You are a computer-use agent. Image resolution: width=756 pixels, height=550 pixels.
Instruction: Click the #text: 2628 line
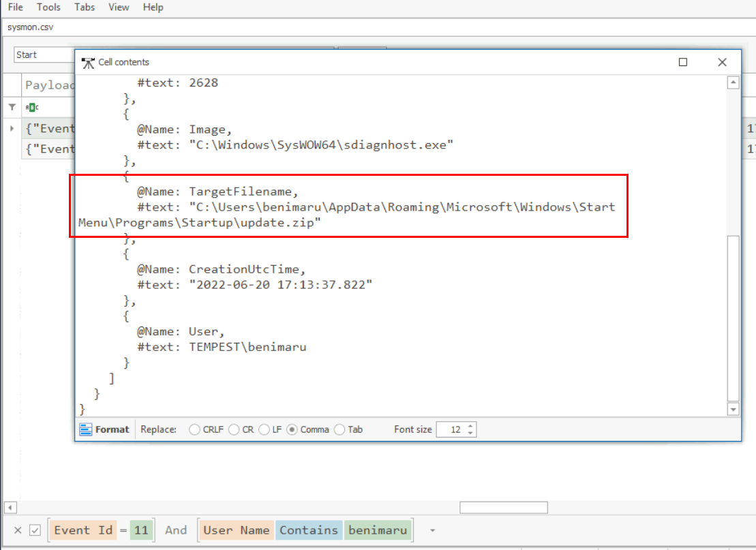[x=177, y=82]
